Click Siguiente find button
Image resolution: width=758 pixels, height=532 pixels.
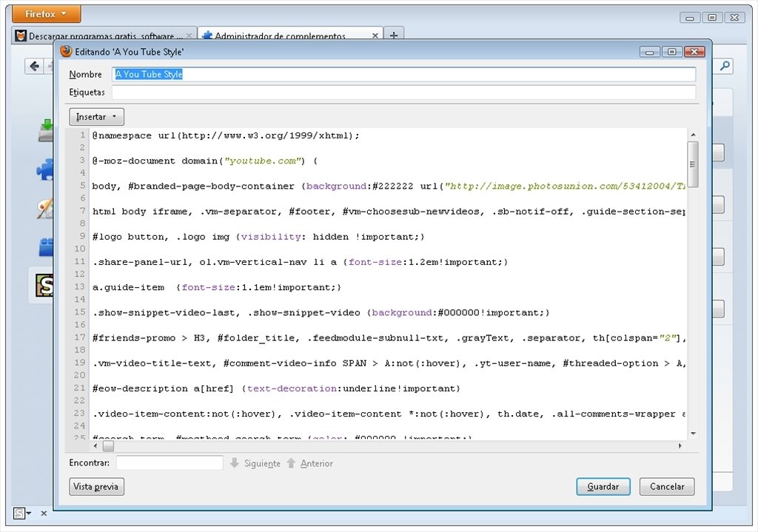coord(255,463)
